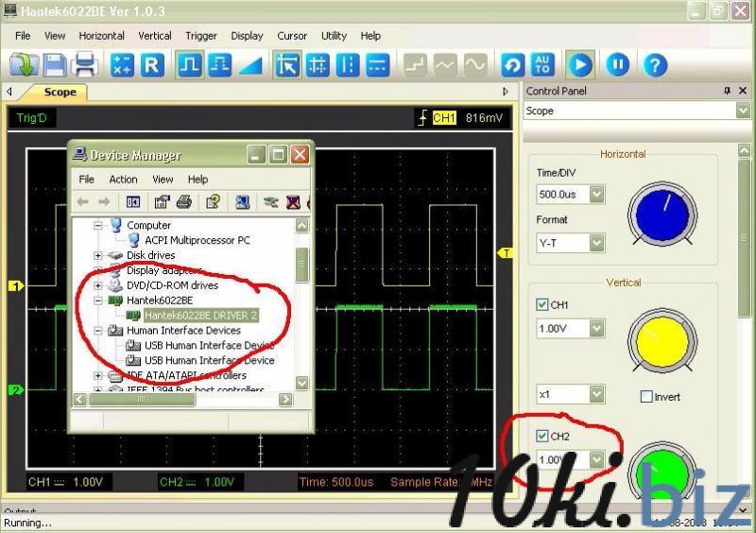This screenshot has height=533, width=756.
Task: Click the reference R toolbar icon
Action: pos(152,64)
